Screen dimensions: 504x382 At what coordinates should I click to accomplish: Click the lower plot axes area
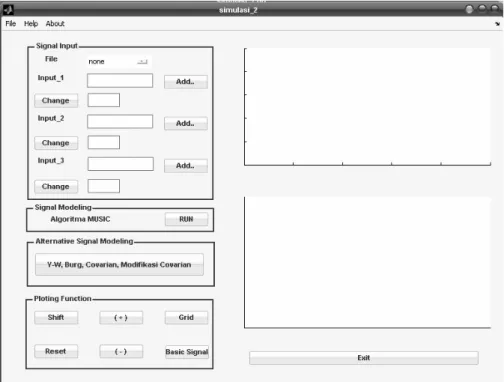pyautogui.click(x=367, y=263)
